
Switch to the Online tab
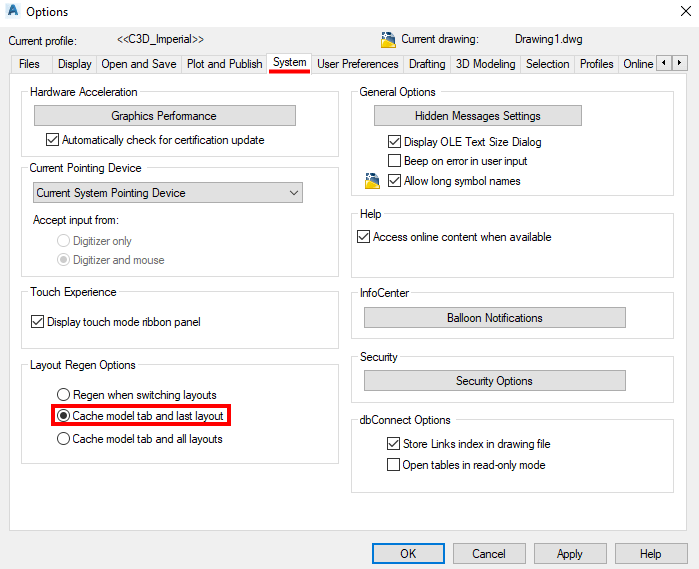(x=638, y=64)
